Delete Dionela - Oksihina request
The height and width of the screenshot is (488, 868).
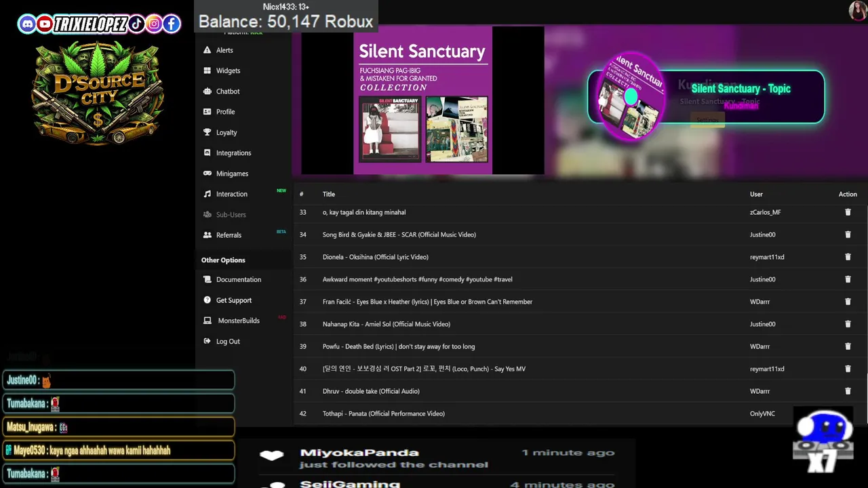(848, 257)
